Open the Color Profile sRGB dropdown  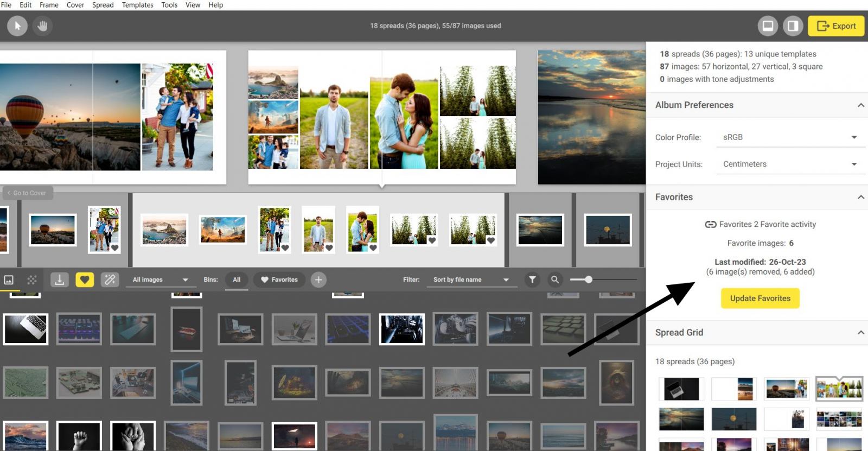[790, 137]
